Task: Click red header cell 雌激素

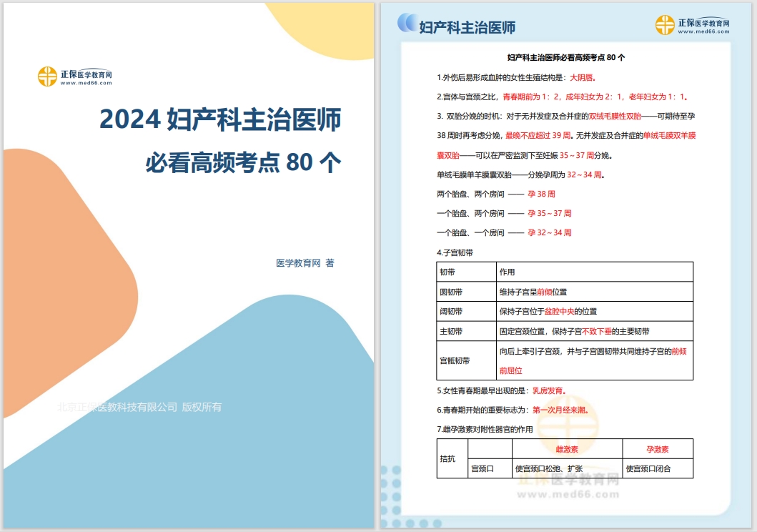Action: pyautogui.click(x=568, y=449)
